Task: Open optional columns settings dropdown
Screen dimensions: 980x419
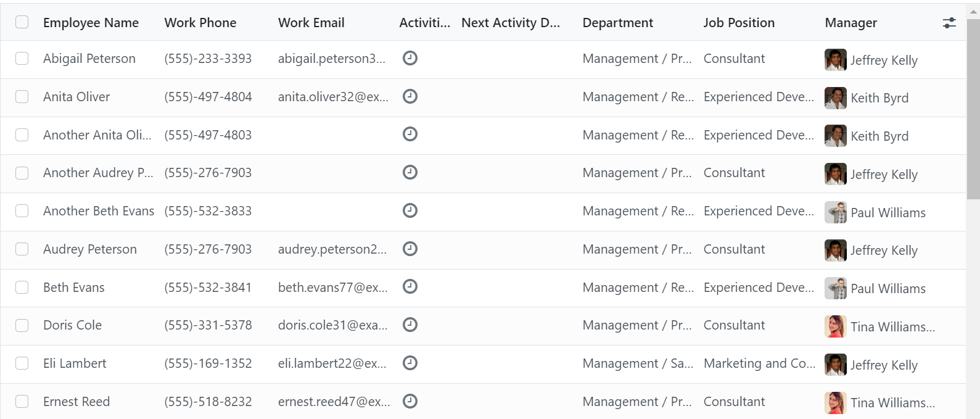Action: point(949,23)
